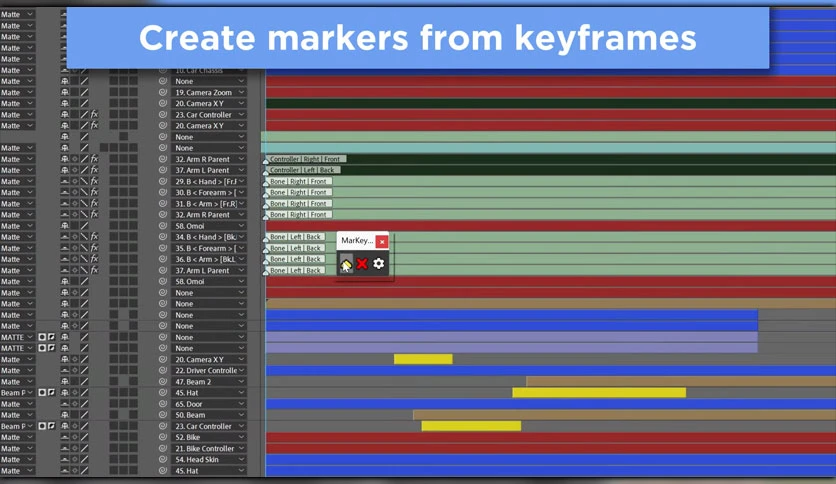Select the yellow layer bar on the Beam P / 23. Car Controller row

[471, 426]
